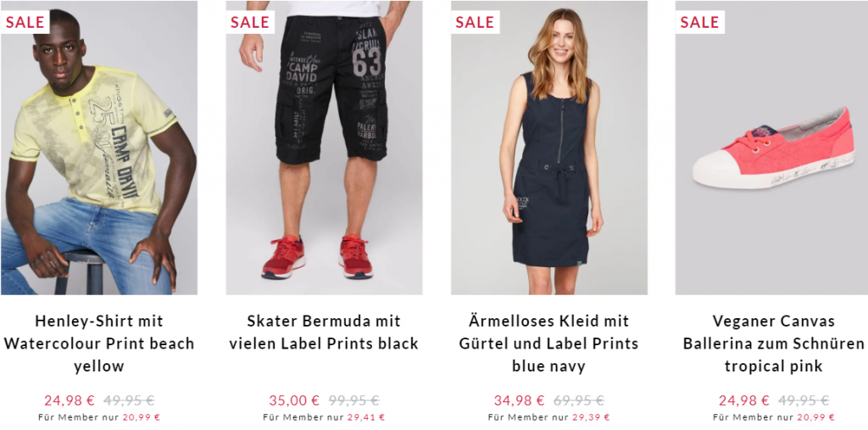Viewport: 868px width, 430px height.
Task: Click member price 29,39 € under dress
Action: pos(591,417)
